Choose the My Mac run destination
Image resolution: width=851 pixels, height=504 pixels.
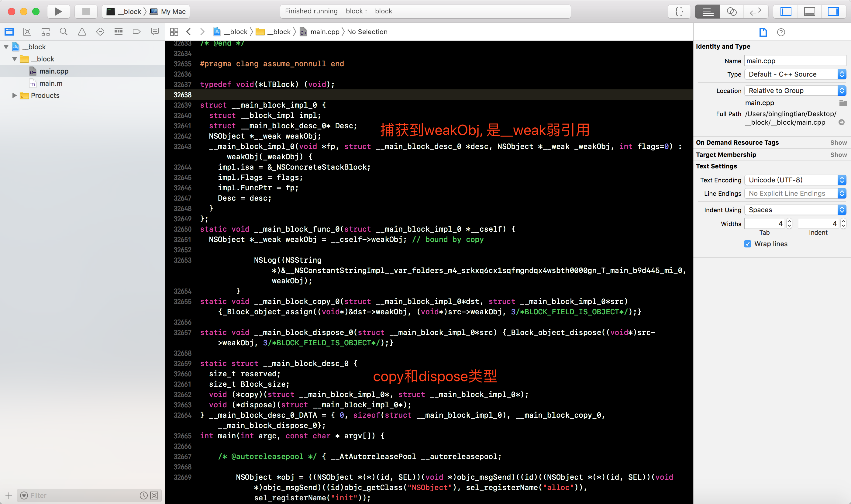(168, 12)
